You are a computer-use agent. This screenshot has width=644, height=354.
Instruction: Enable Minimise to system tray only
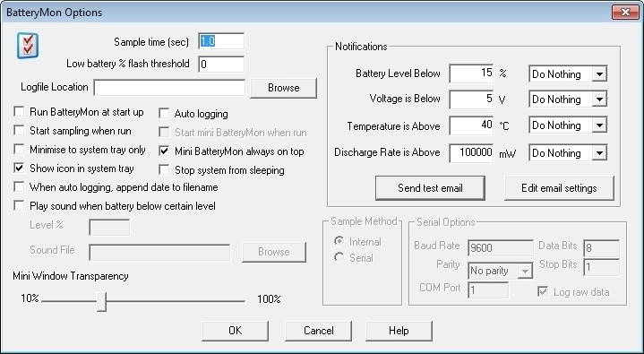(19, 149)
